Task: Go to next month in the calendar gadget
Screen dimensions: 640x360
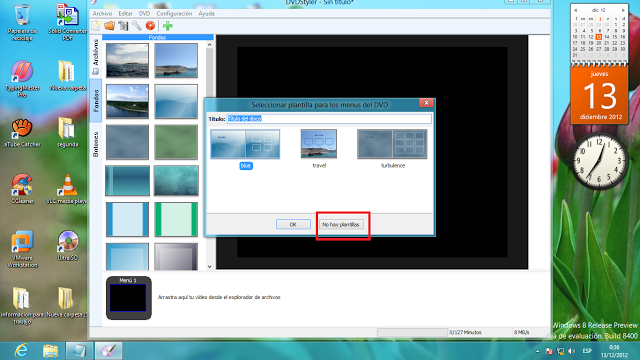Action: click(x=623, y=10)
